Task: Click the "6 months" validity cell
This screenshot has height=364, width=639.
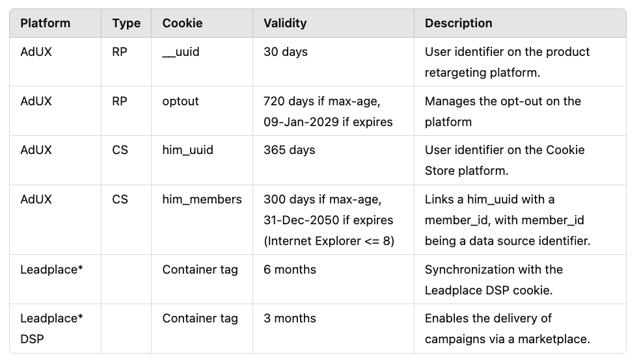Action: click(x=290, y=270)
